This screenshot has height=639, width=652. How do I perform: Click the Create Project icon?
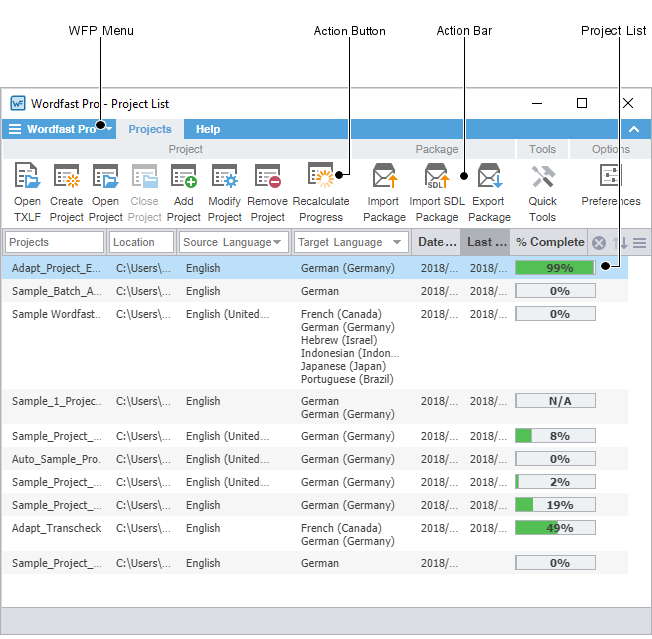(67, 175)
